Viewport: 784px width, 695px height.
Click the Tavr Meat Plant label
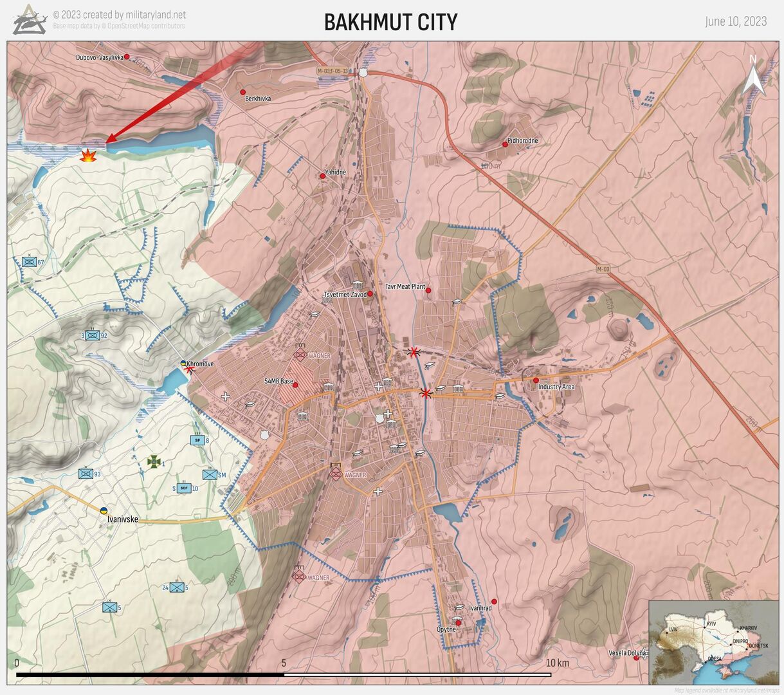405,287
